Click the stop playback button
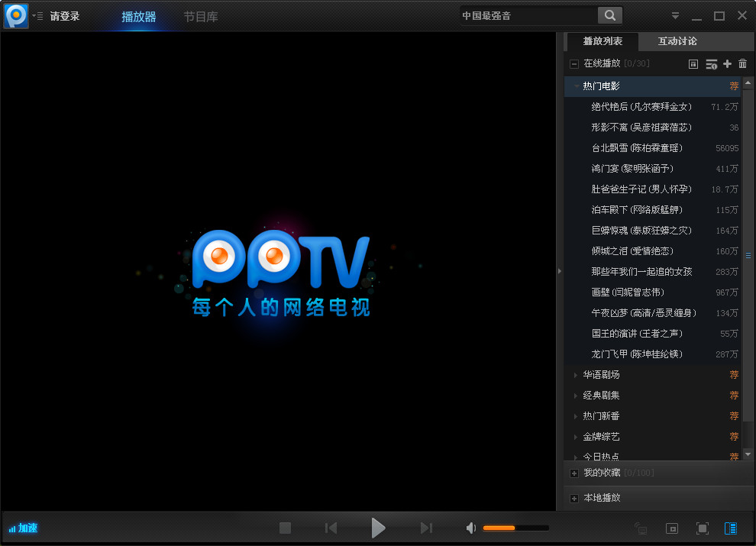The image size is (756, 546). pyautogui.click(x=285, y=528)
